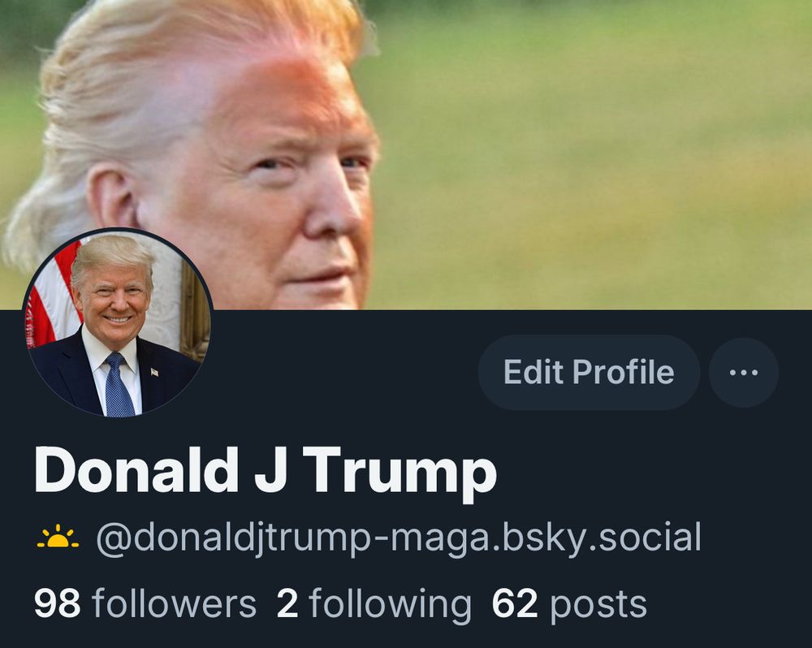This screenshot has height=648, width=812.
Task: Open the 98 followers list
Action: click(145, 604)
